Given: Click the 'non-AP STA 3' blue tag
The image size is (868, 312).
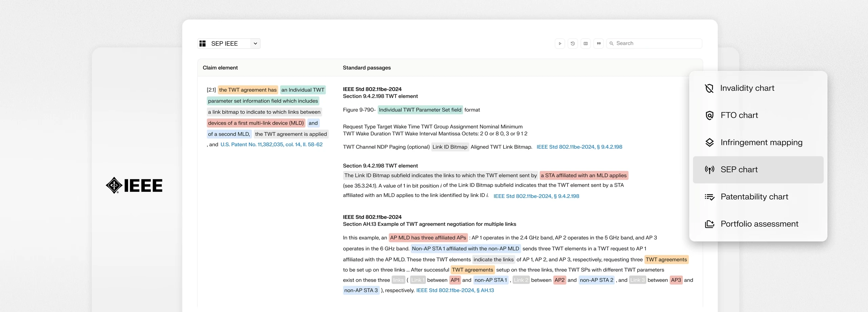Looking at the screenshot, I should tap(361, 291).
